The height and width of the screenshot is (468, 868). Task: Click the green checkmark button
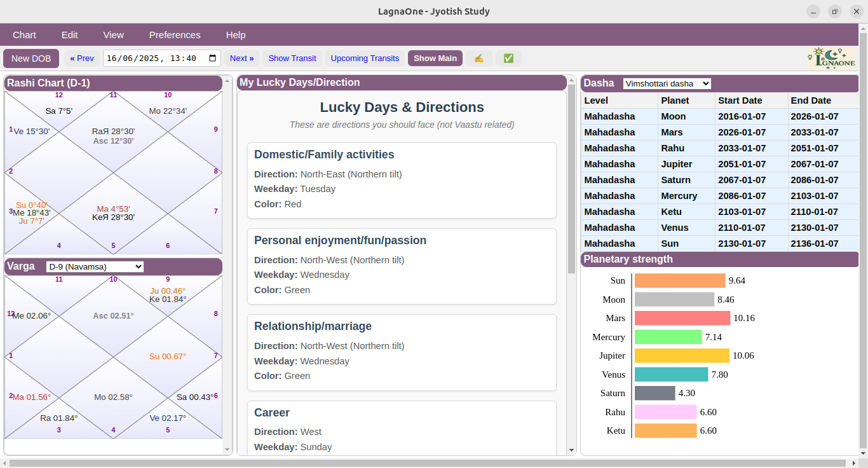508,59
